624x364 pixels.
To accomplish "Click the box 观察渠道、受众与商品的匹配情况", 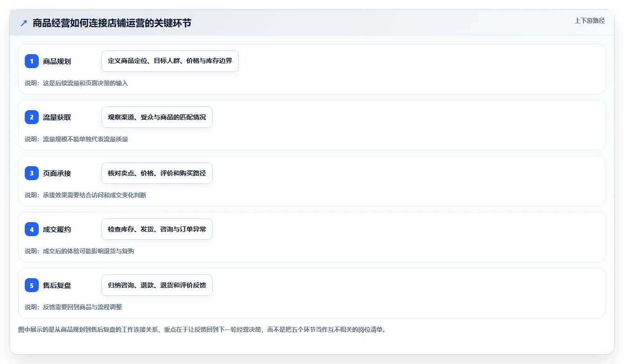I will coord(157,117).
